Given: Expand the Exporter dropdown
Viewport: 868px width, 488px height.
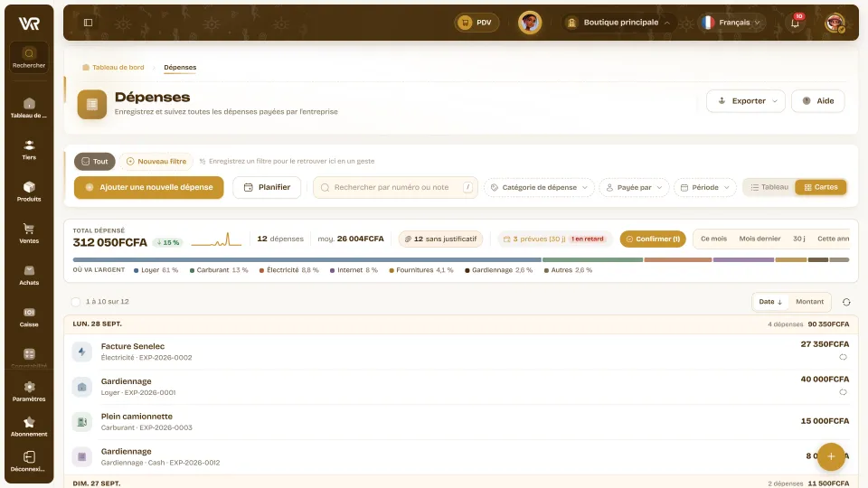Looking at the screenshot, I should click(x=746, y=100).
